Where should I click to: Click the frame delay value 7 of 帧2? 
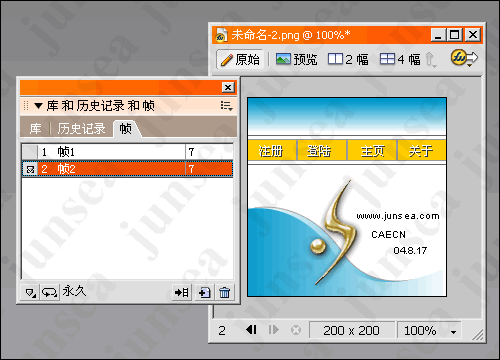tap(191, 169)
